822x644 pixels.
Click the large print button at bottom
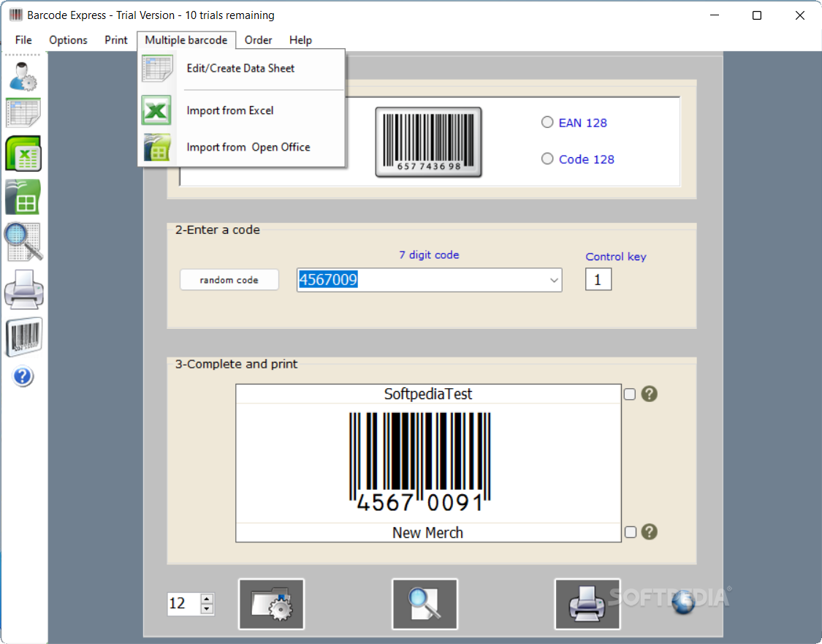(x=587, y=604)
